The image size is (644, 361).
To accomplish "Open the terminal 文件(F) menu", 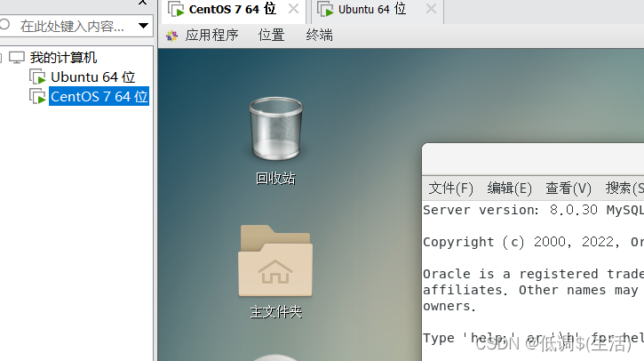I will coord(451,189).
